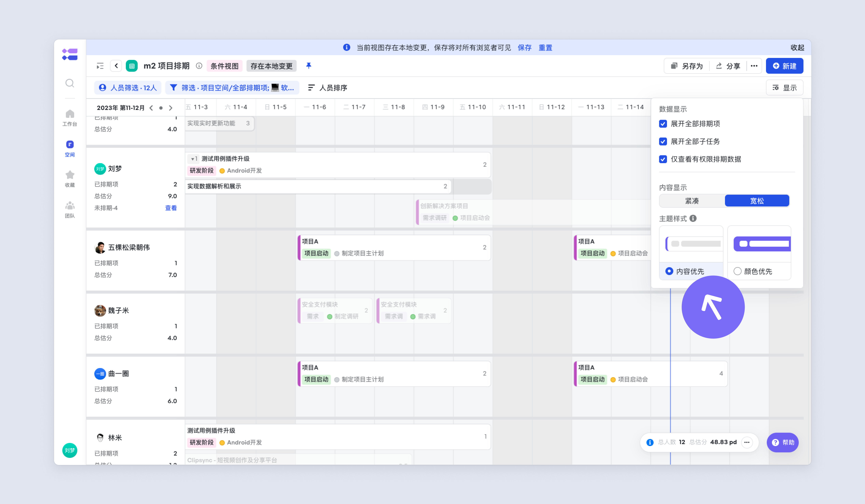Select the 内容优先 radio button
Image resolution: width=865 pixels, height=504 pixels.
(x=669, y=271)
